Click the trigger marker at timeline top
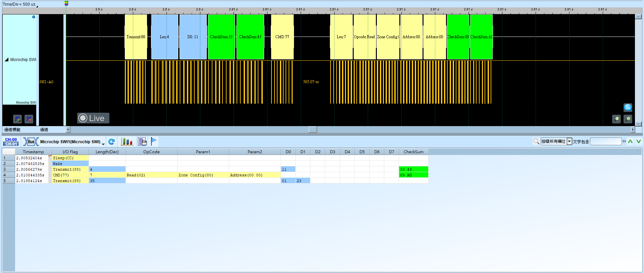This screenshot has height=273, width=644. click(66, 3)
